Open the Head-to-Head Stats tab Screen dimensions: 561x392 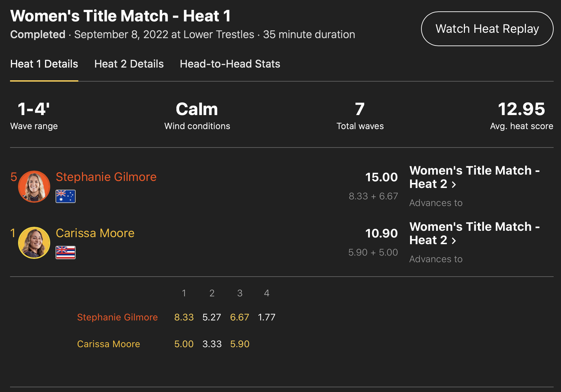230,64
